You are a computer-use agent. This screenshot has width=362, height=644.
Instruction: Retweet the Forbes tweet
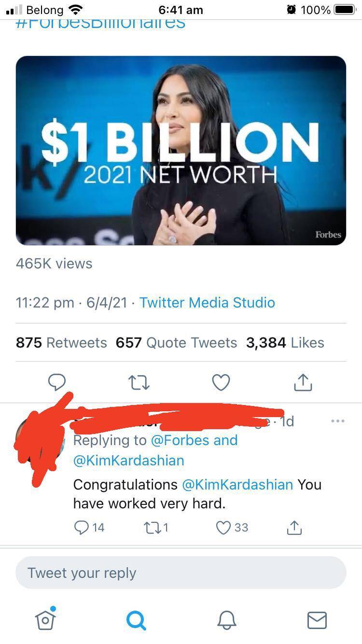pyautogui.click(x=139, y=382)
